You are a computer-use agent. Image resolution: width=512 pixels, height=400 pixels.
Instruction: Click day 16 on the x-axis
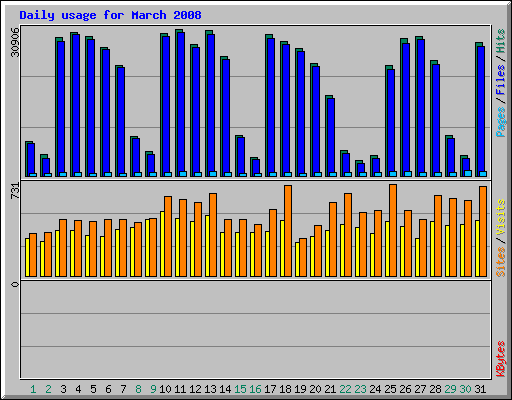[255, 389]
